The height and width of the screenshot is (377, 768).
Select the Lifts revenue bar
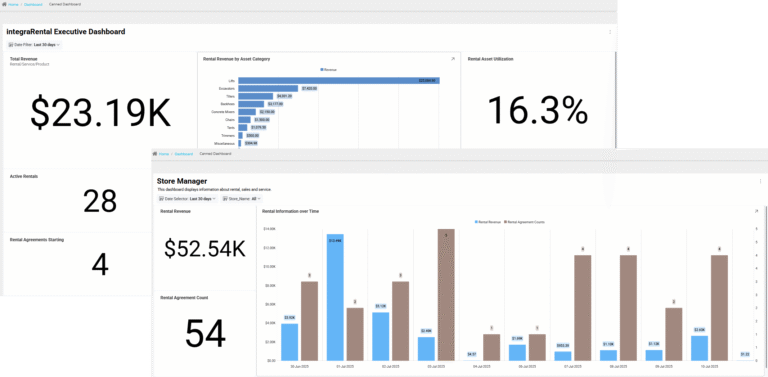(339, 81)
